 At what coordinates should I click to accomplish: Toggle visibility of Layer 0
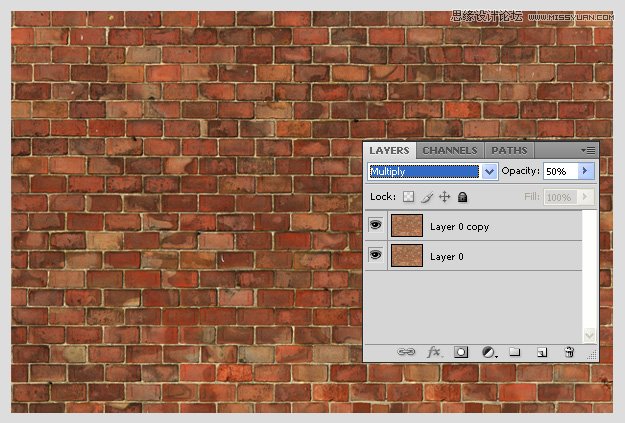coord(376,256)
